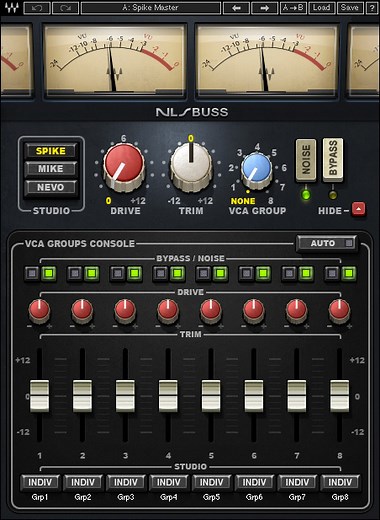The width and height of the screenshot is (380, 520).
Task: Open the INDIV studio selector for Grp8
Action: (x=340, y=482)
